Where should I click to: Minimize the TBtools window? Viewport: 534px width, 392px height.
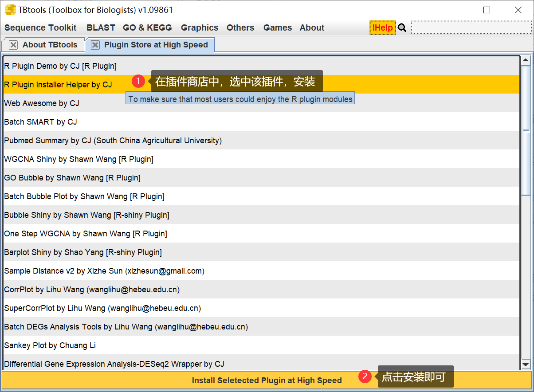tap(456, 10)
